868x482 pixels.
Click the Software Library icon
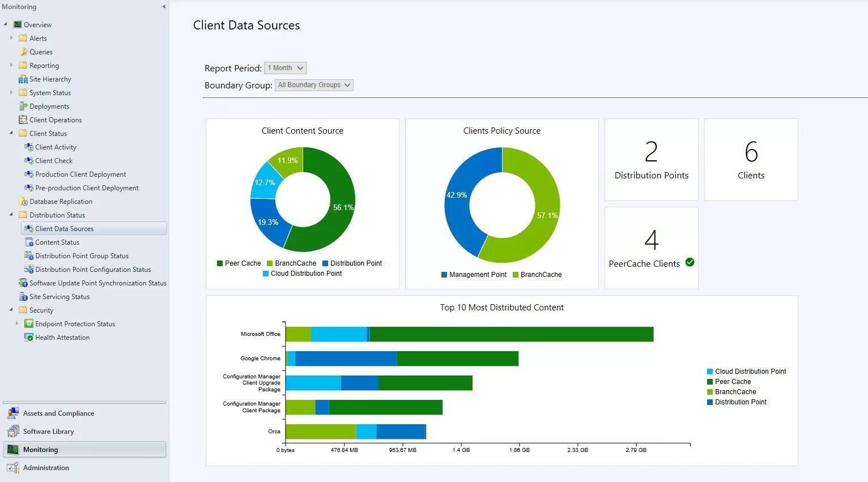coord(13,431)
